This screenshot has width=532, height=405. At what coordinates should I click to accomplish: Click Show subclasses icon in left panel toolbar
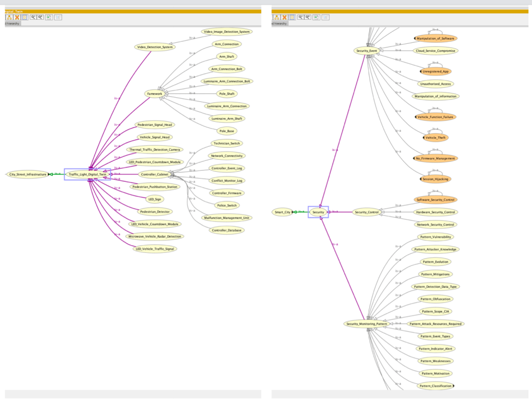(x=9, y=17)
